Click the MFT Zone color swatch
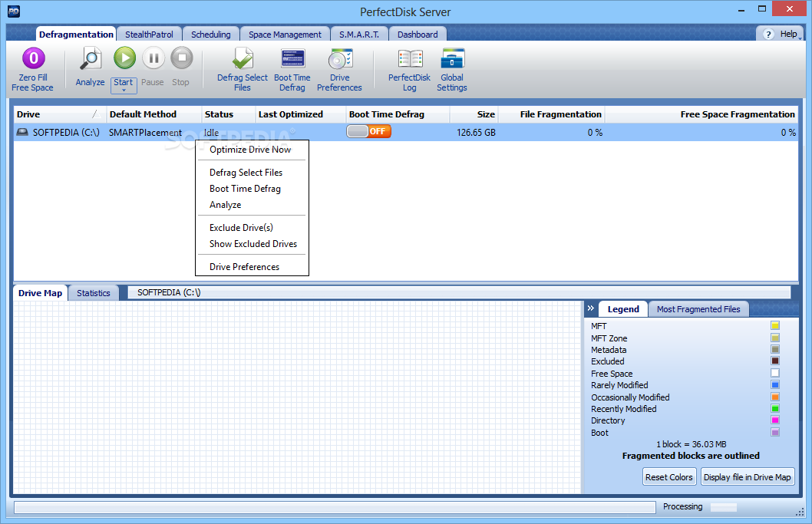812x524 pixels. tap(774, 338)
